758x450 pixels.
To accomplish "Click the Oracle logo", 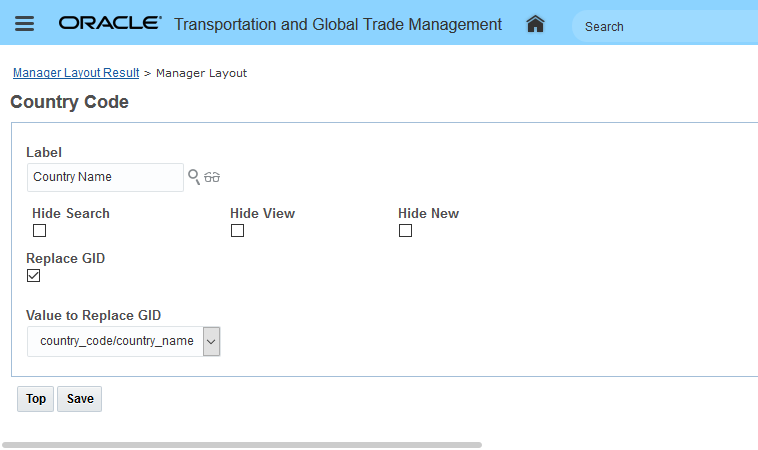I will tap(110, 24).
